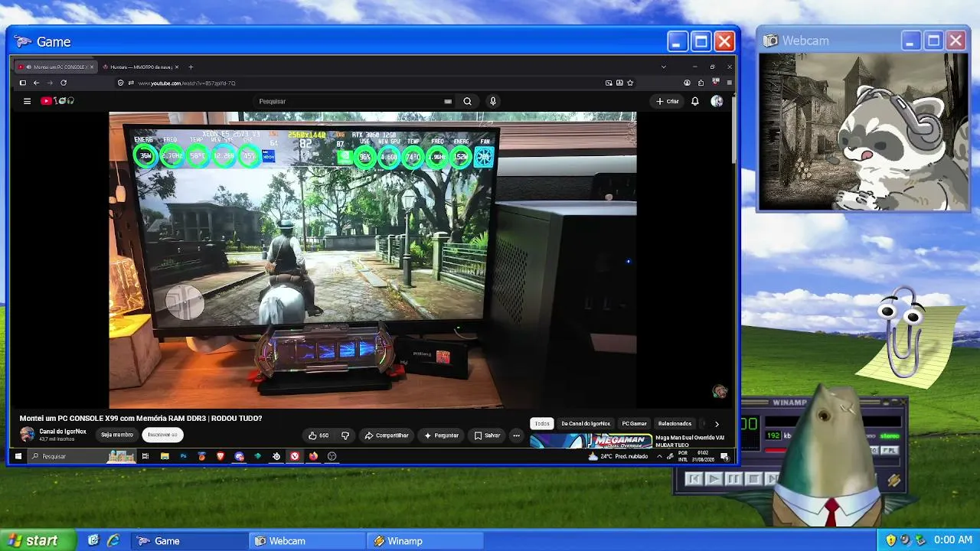Open the YouTube account avatar menu
Screen dimensions: 980x551
pyautogui.click(x=717, y=101)
